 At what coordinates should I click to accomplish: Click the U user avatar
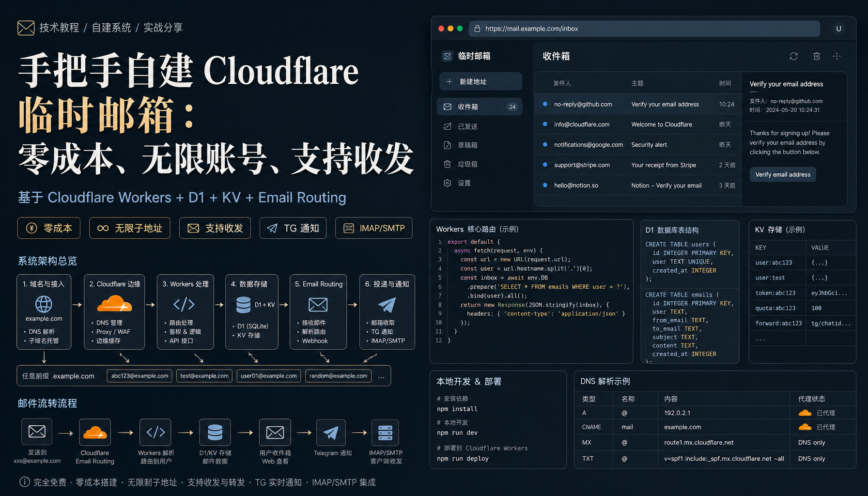(838, 29)
